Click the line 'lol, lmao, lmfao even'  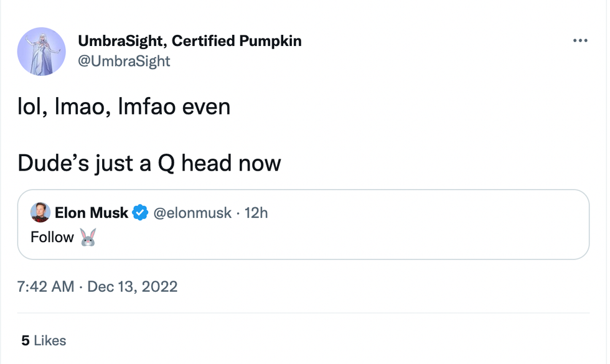tap(124, 106)
